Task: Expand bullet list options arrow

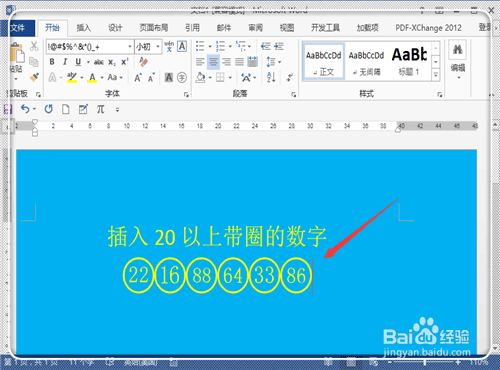Action: click(x=210, y=47)
